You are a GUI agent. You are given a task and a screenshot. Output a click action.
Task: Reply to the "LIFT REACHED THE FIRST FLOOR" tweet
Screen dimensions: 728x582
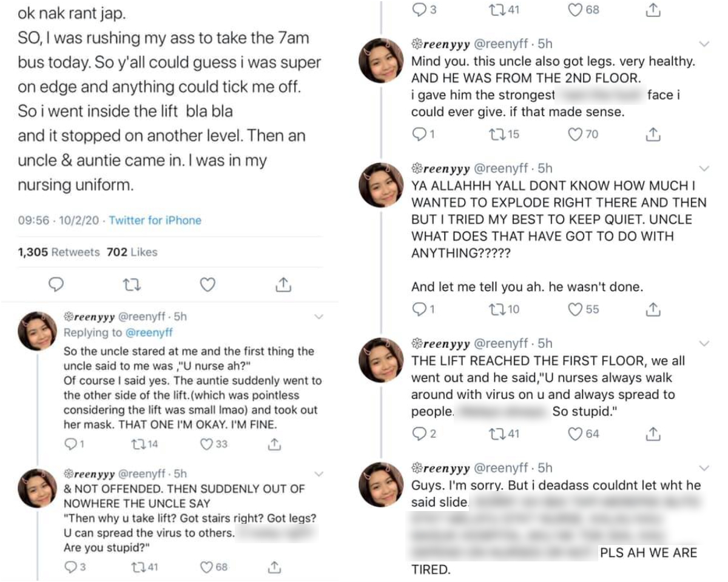[419, 433]
